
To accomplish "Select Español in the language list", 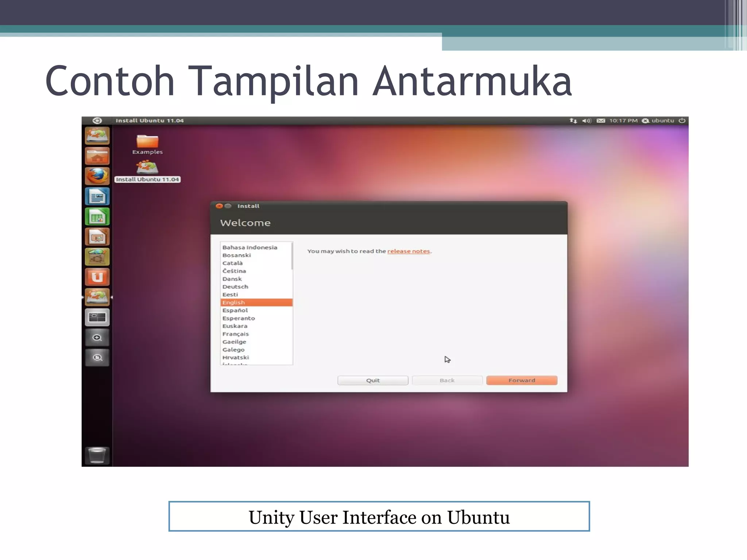I will 256,310.
